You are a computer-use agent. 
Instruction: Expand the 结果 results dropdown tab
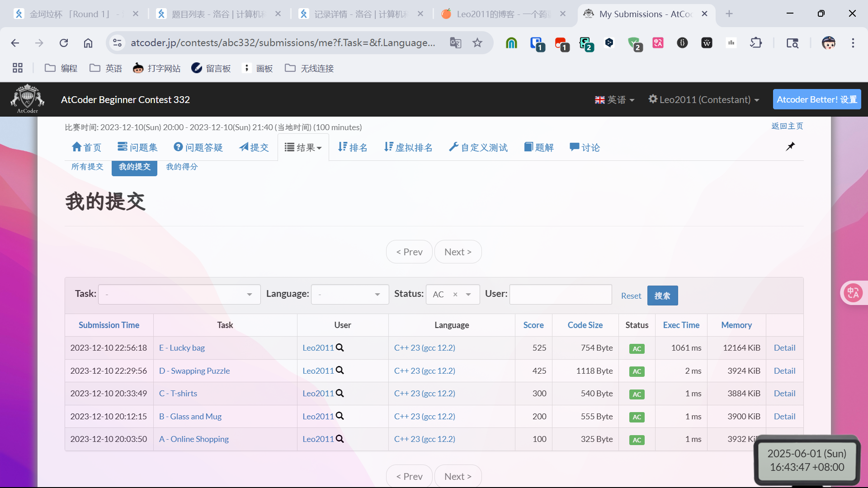pos(303,147)
